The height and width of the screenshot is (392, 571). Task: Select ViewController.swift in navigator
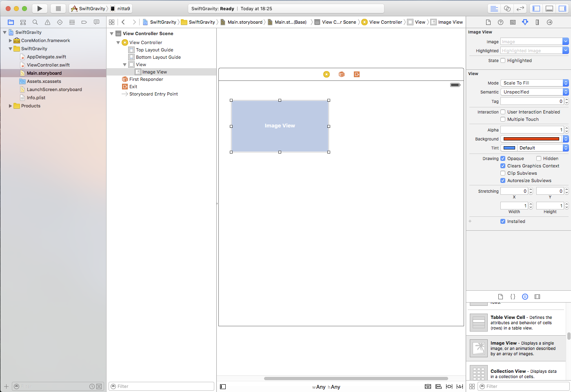[x=48, y=65]
